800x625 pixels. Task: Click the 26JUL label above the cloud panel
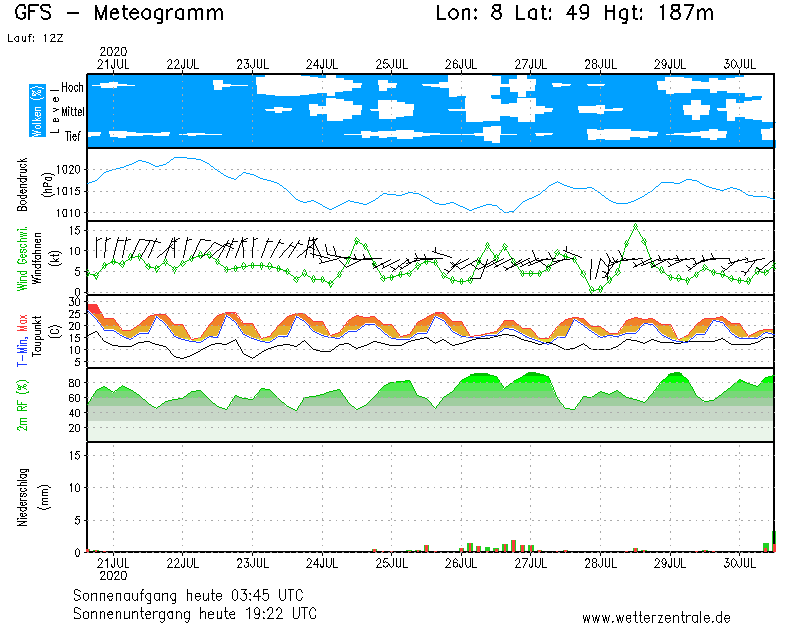pyautogui.click(x=461, y=65)
